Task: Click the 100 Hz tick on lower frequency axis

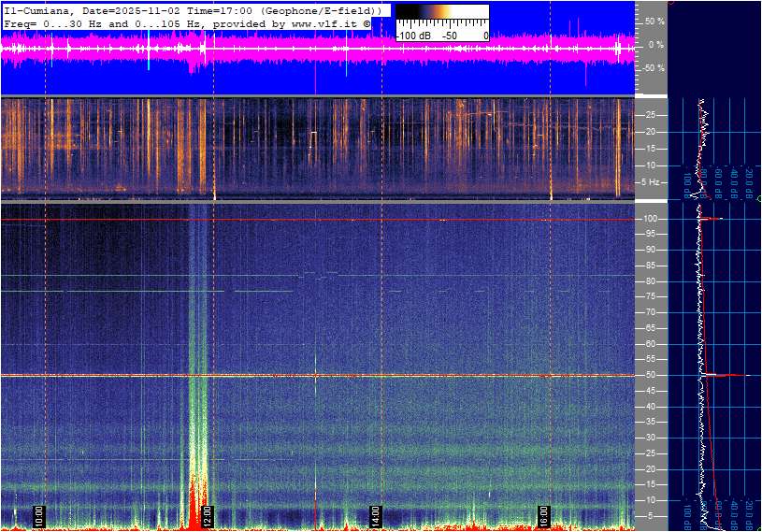Action: pos(650,219)
